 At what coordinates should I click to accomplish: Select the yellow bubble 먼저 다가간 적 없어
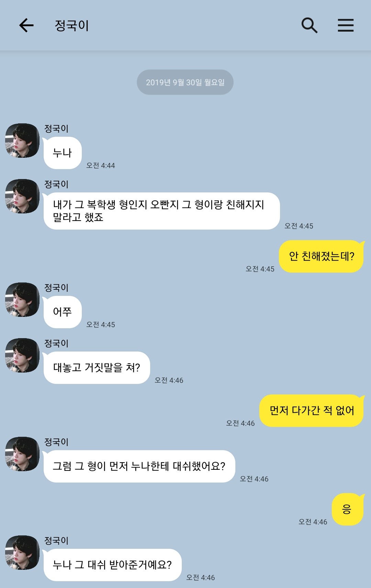point(312,411)
